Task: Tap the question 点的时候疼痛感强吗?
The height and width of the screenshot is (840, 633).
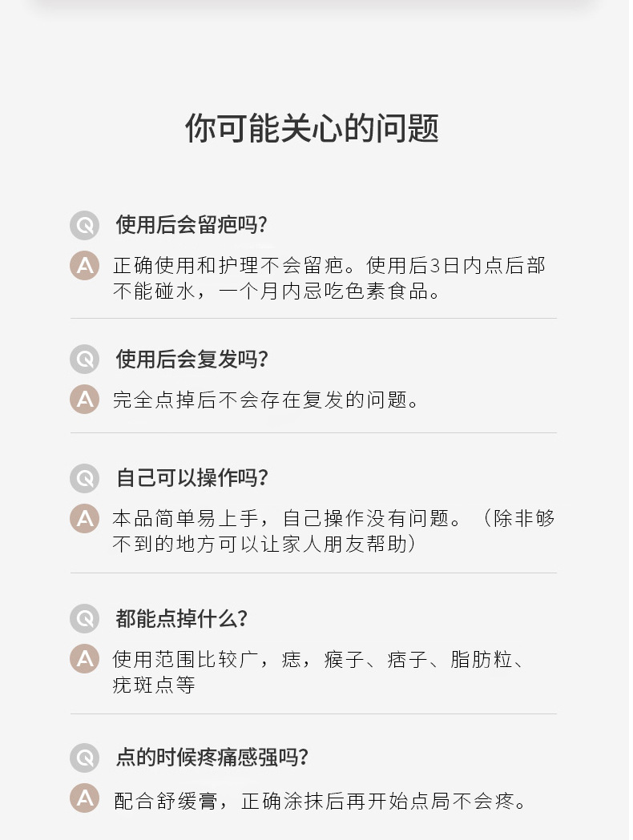Action: click(212, 758)
